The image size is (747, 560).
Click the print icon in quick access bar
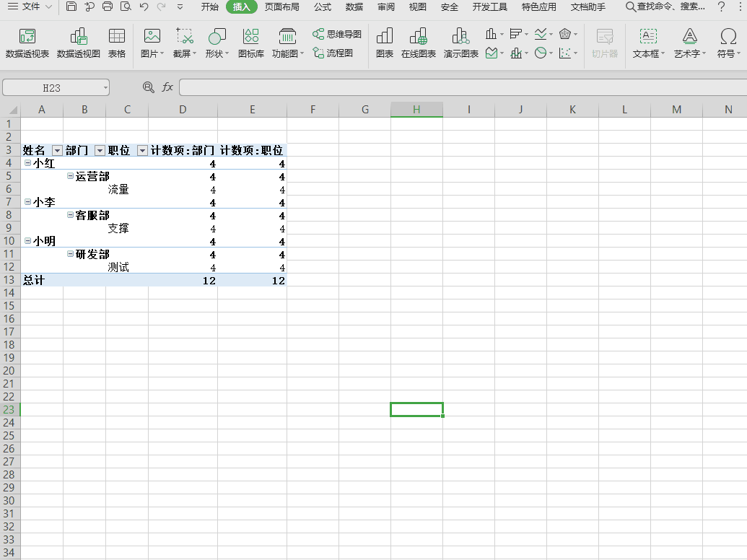point(108,6)
